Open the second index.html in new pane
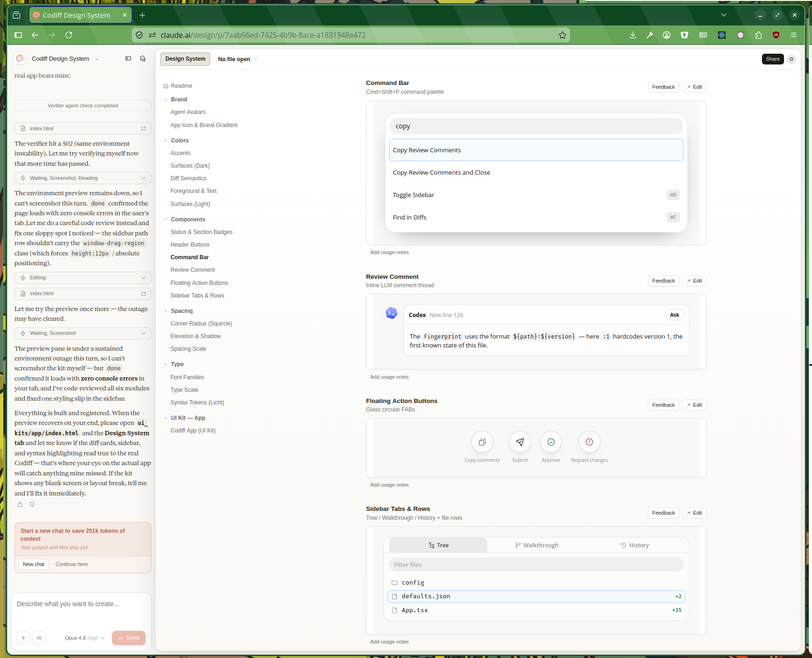 click(143, 294)
